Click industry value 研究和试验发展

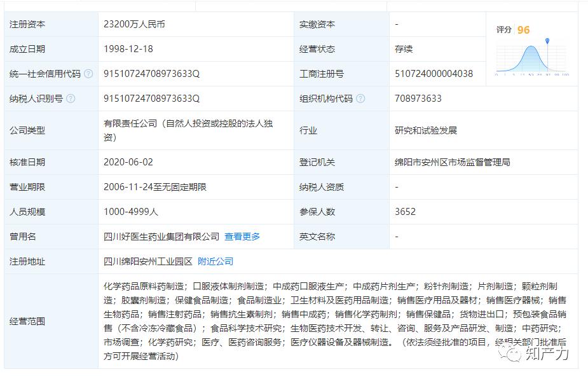coord(426,130)
